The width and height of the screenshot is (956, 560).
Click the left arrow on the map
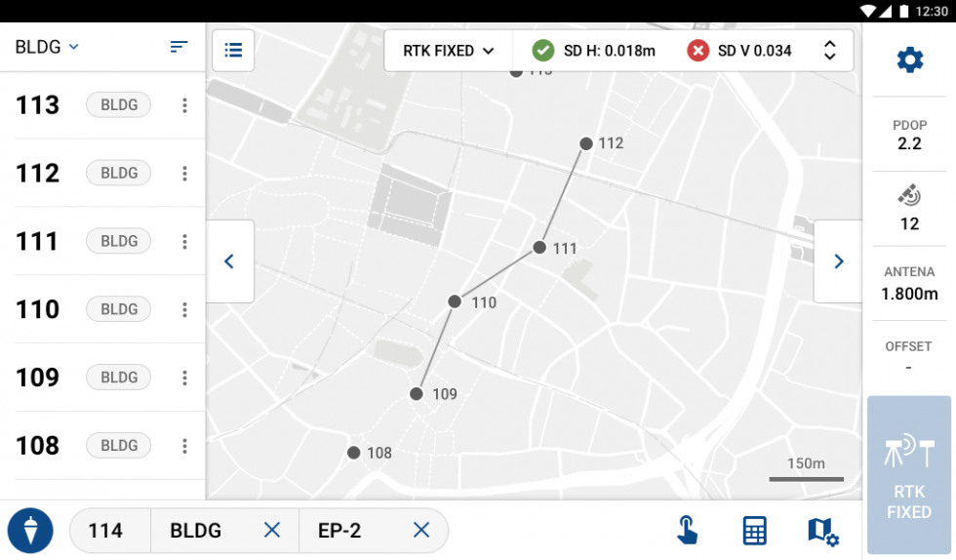[230, 261]
